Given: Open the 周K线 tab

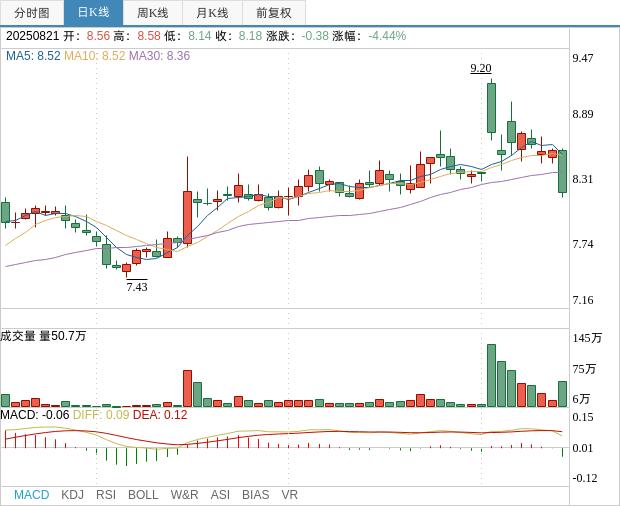Looking at the screenshot, I should click(153, 13).
